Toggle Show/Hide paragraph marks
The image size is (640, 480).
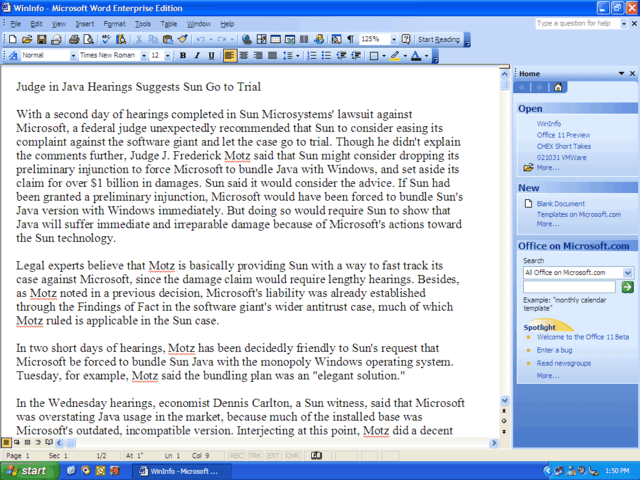(x=350, y=39)
